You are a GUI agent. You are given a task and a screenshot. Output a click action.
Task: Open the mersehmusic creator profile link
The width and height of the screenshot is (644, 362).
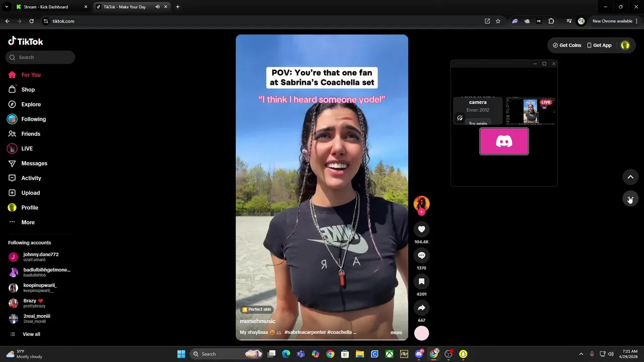[257, 321]
